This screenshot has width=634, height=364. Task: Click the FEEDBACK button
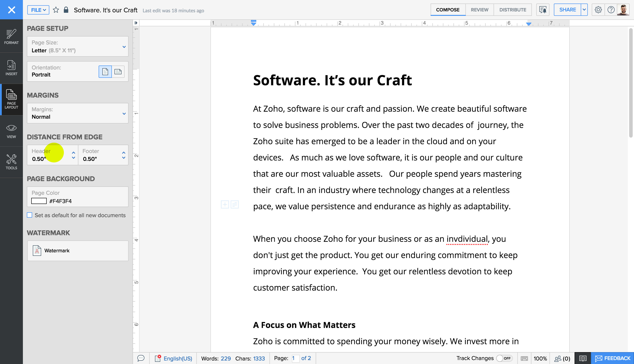[x=612, y=358]
